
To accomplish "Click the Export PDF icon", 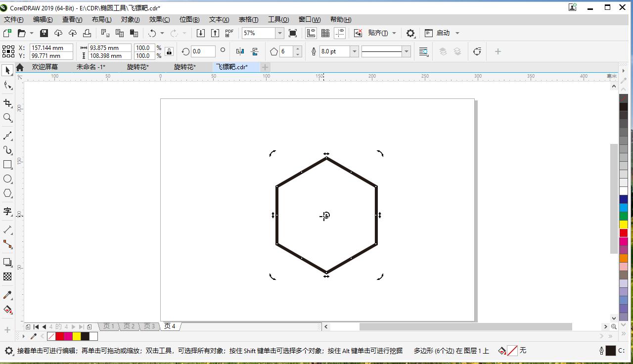I will 228,33.
